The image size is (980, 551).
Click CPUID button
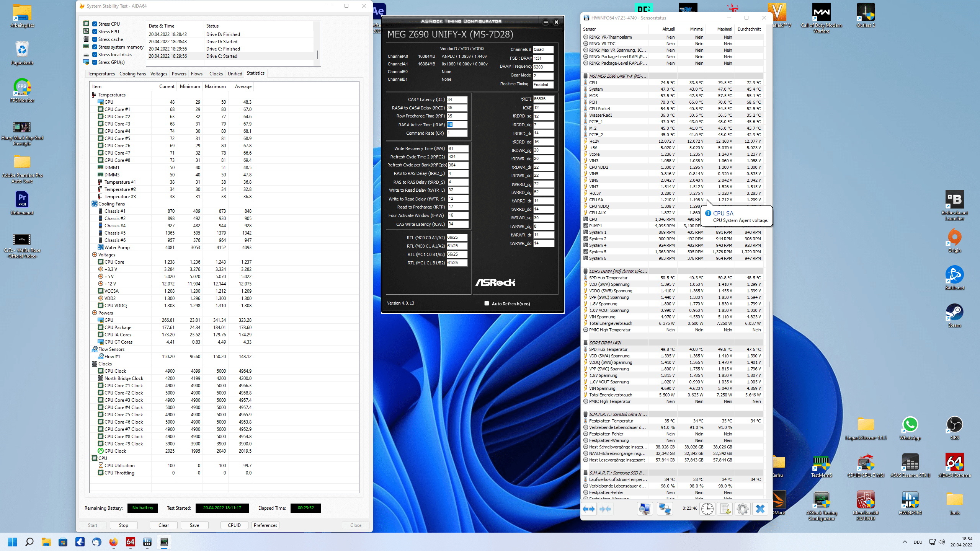click(234, 525)
